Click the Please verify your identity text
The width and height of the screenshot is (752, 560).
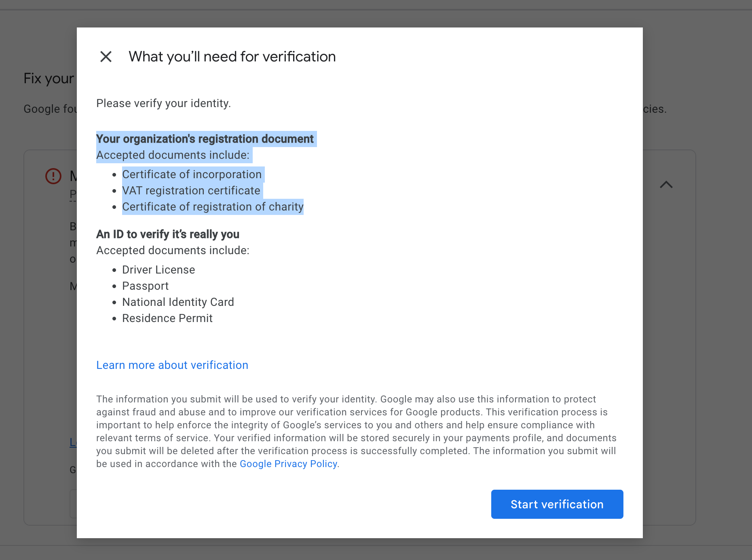[163, 103]
